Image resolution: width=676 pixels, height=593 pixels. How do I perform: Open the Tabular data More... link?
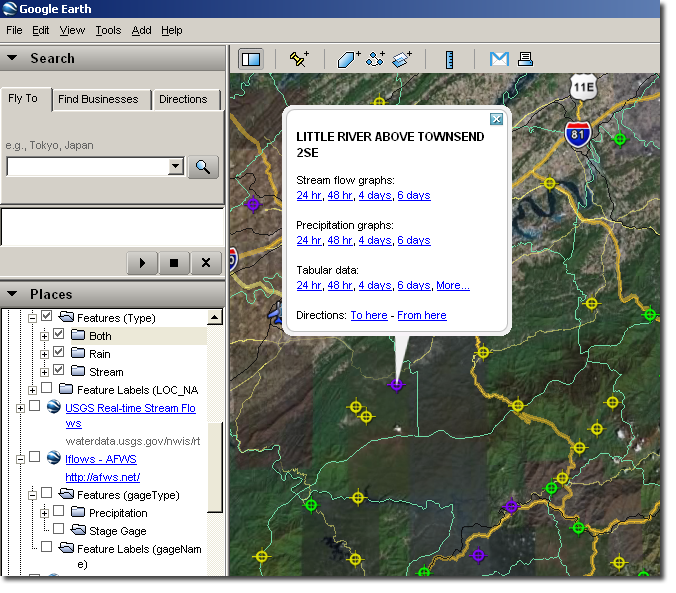(x=452, y=285)
